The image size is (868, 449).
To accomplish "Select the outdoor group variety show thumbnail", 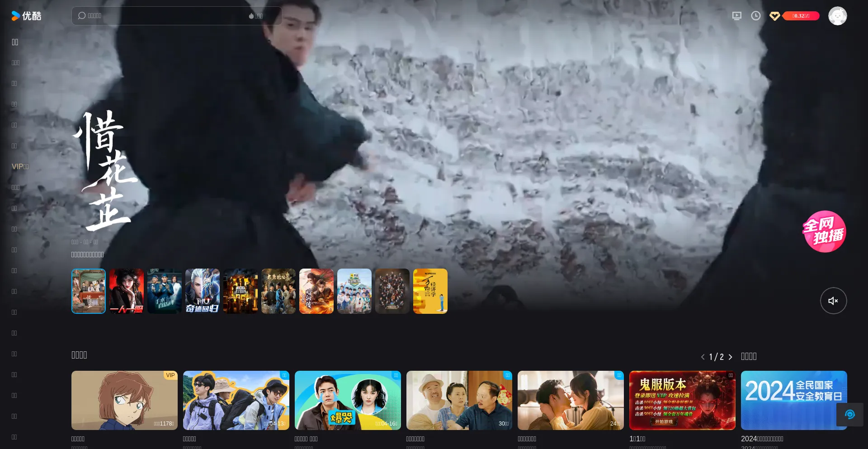I will (354, 291).
